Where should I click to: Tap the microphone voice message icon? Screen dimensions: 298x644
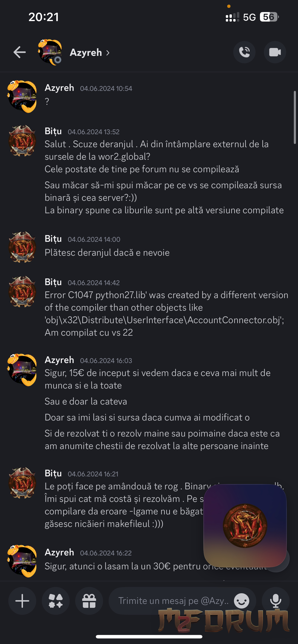(275, 601)
